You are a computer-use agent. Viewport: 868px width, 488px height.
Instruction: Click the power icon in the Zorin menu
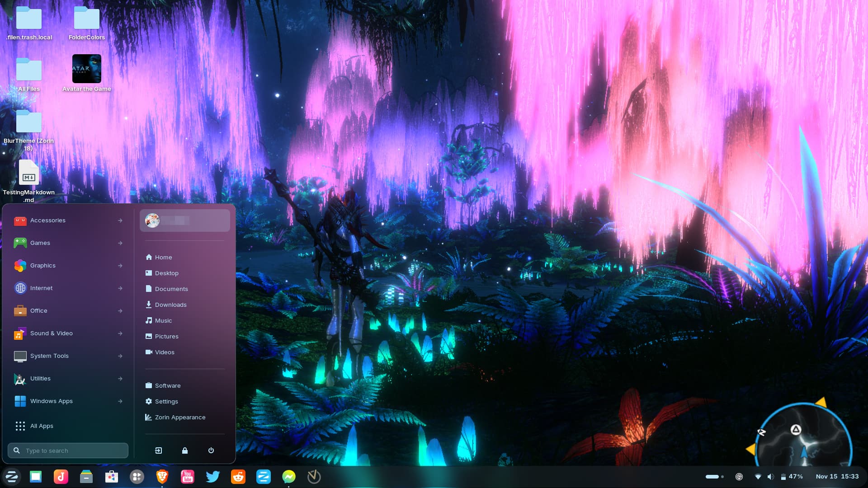click(x=211, y=450)
